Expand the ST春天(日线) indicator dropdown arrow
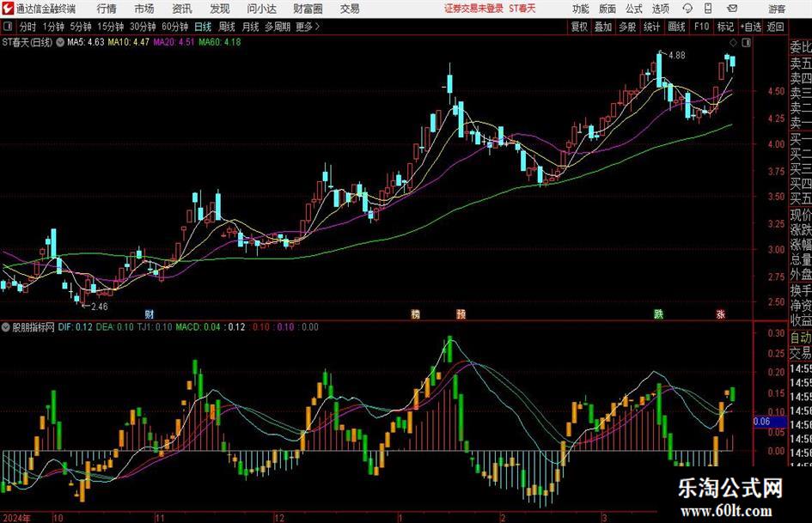 [x=60, y=42]
